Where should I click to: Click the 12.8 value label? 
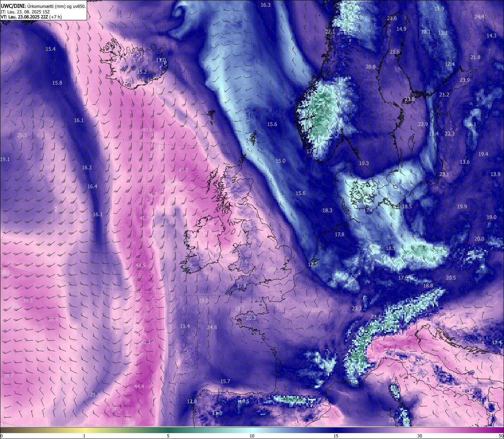click(x=192, y=402)
